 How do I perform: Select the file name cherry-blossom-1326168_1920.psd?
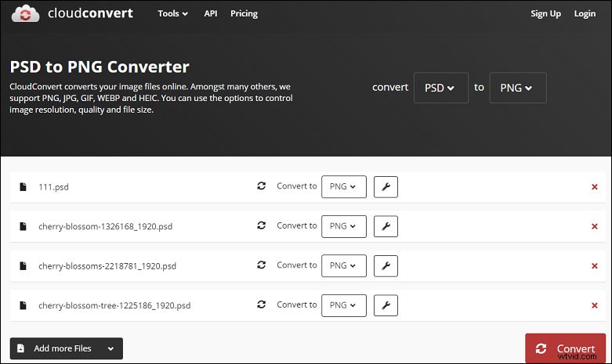click(x=105, y=226)
